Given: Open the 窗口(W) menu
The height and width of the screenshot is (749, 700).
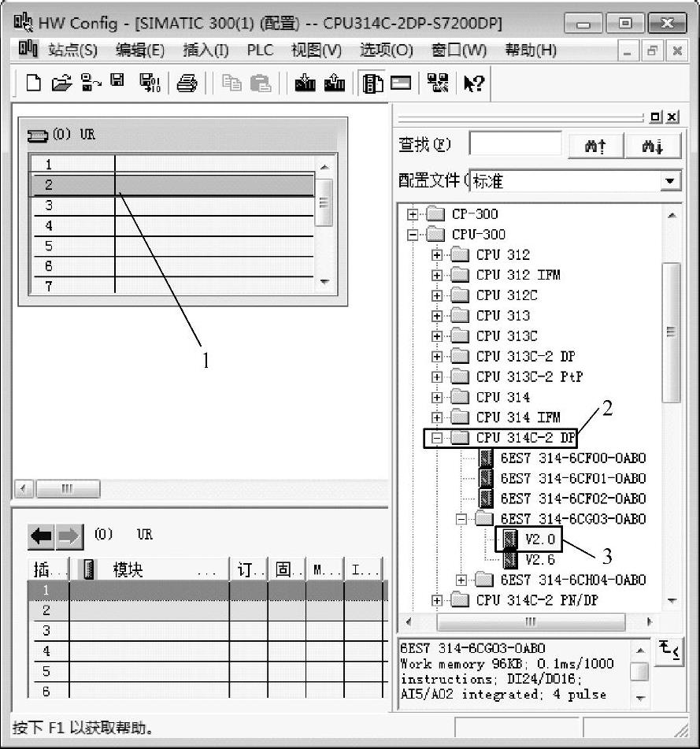Looking at the screenshot, I should pos(459,50).
